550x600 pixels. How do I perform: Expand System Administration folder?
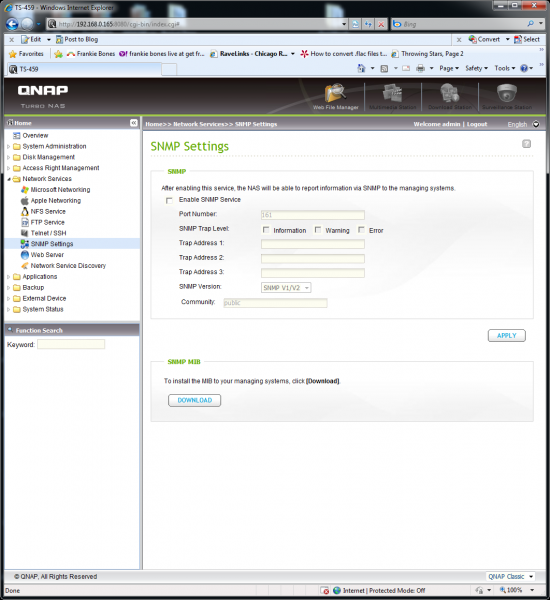[x=8, y=147]
